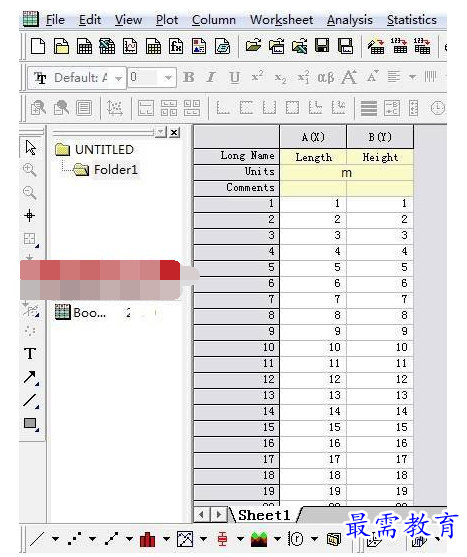Open an existing project file
Viewport: 467px width, 557px height.
click(254, 46)
